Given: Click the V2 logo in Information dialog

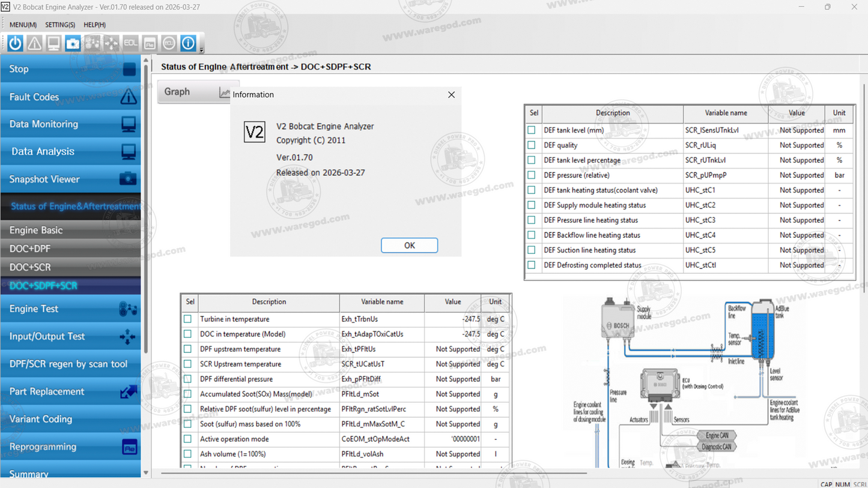Looking at the screenshot, I should 254,132.
